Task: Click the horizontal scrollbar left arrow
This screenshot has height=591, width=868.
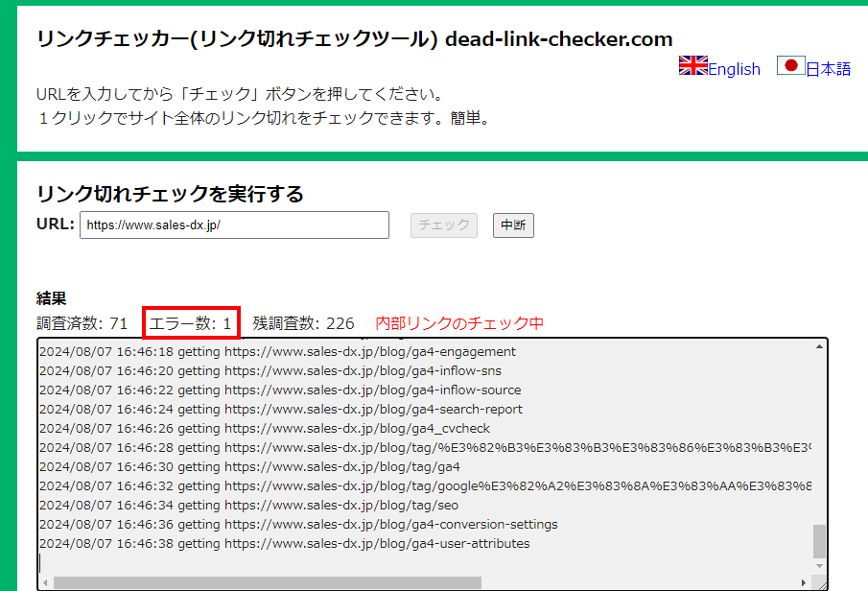Action: pos(45,582)
